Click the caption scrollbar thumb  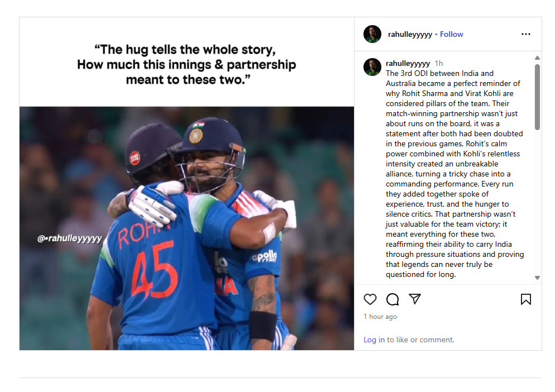537,97
